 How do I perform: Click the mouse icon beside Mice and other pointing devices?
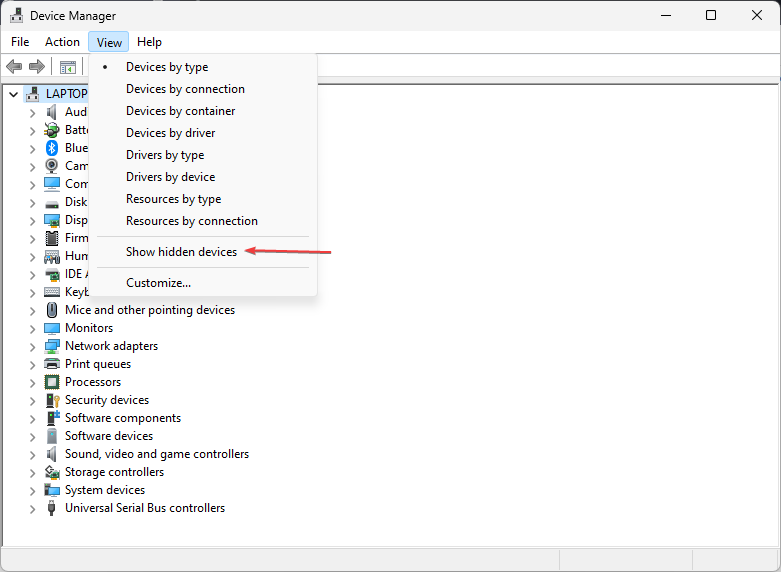52,310
